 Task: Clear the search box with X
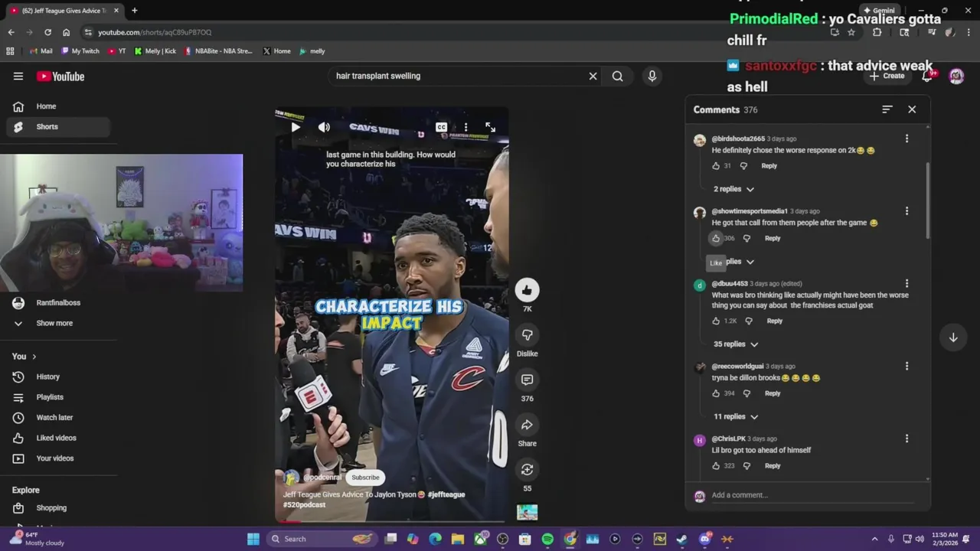click(x=593, y=76)
